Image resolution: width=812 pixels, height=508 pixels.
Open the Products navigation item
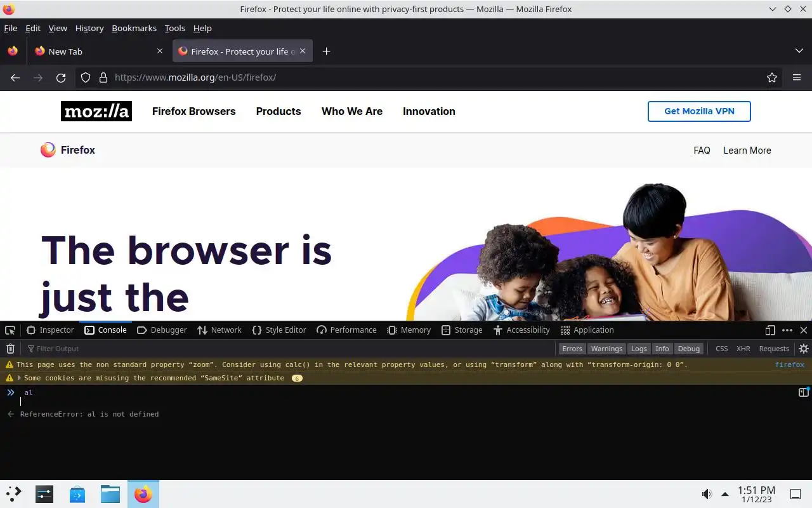278,111
